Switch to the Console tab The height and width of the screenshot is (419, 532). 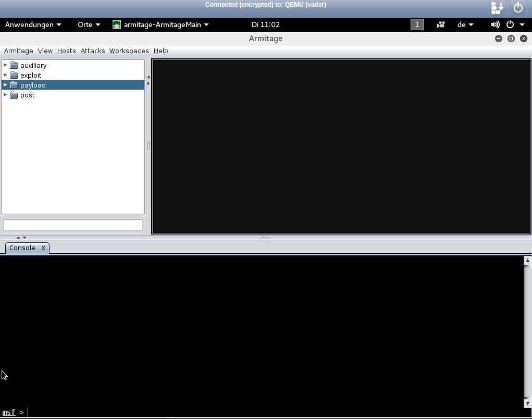22,248
